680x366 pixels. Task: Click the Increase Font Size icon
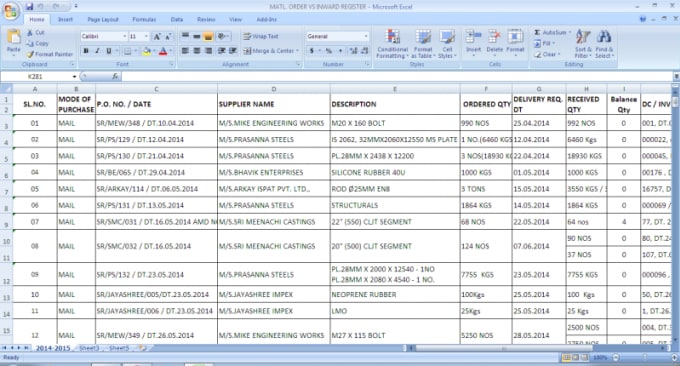click(157, 36)
